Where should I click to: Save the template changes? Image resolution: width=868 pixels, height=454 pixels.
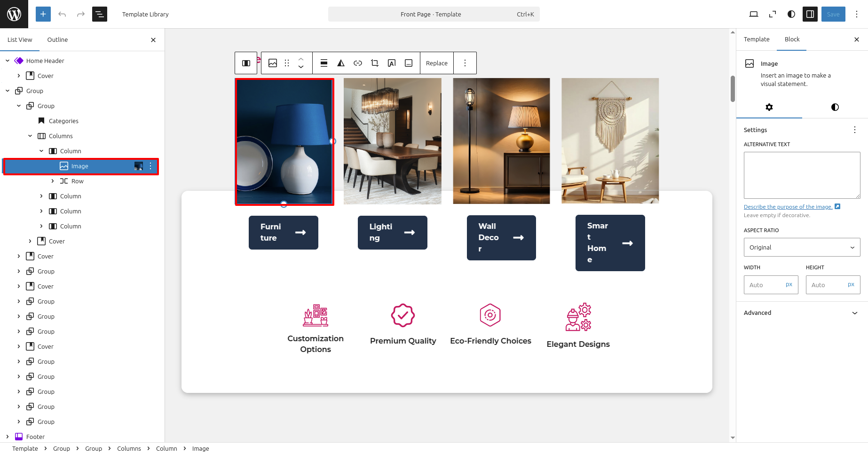pyautogui.click(x=833, y=14)
